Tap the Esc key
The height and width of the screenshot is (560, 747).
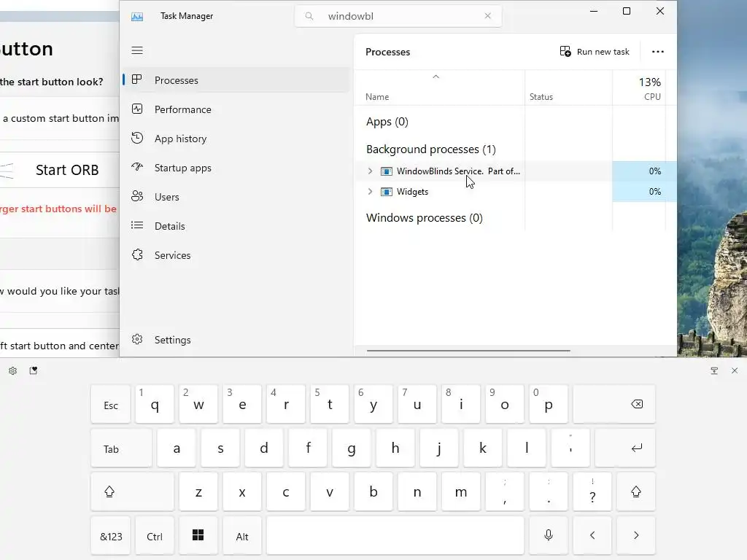coord(111,404)
